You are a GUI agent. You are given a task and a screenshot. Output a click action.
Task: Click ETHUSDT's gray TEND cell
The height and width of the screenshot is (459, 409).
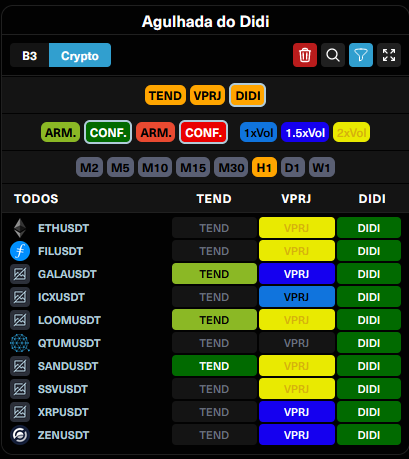214,228
